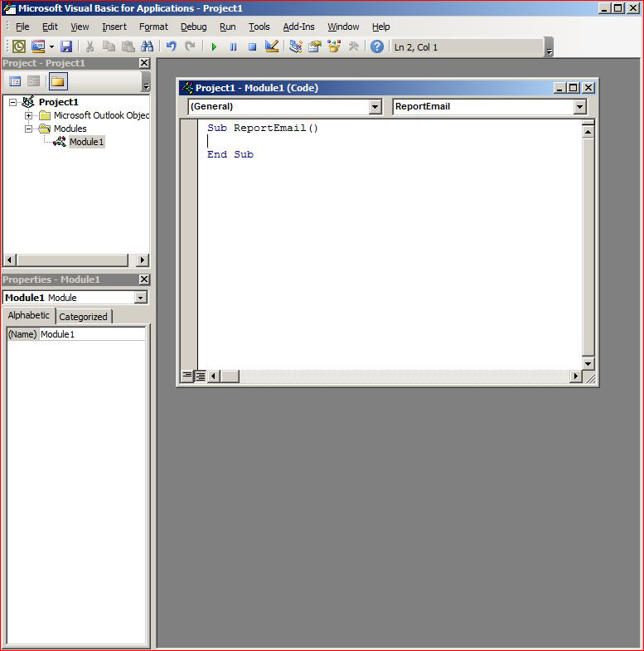Open the Toolbox hammer-wrench icon
This screenshot has height=651, width=644.
pyautogui.click(x=353, y=46)
